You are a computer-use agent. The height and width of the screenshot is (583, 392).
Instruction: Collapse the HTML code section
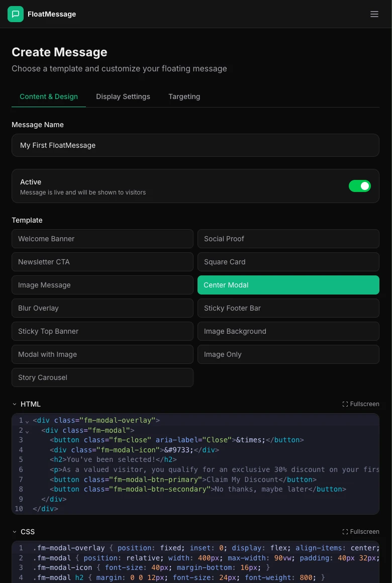click(14, 404)
